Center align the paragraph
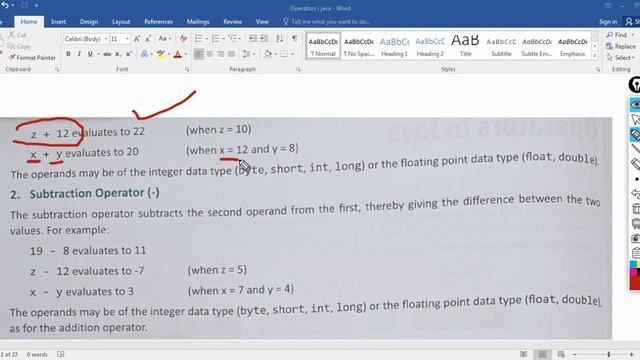 210,54
